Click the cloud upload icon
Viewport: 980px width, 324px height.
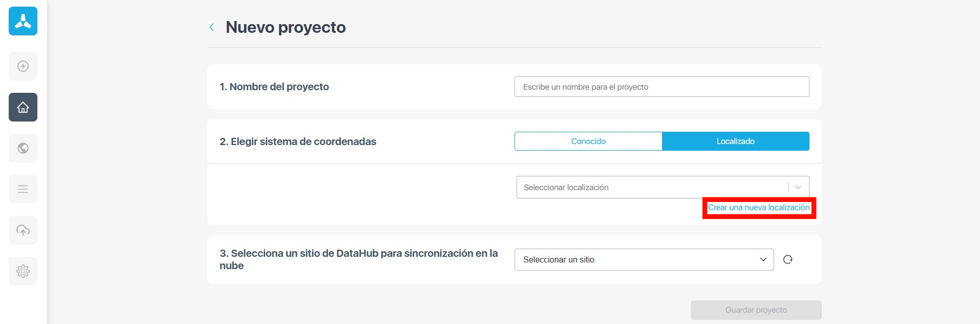(x=23, y=230)
